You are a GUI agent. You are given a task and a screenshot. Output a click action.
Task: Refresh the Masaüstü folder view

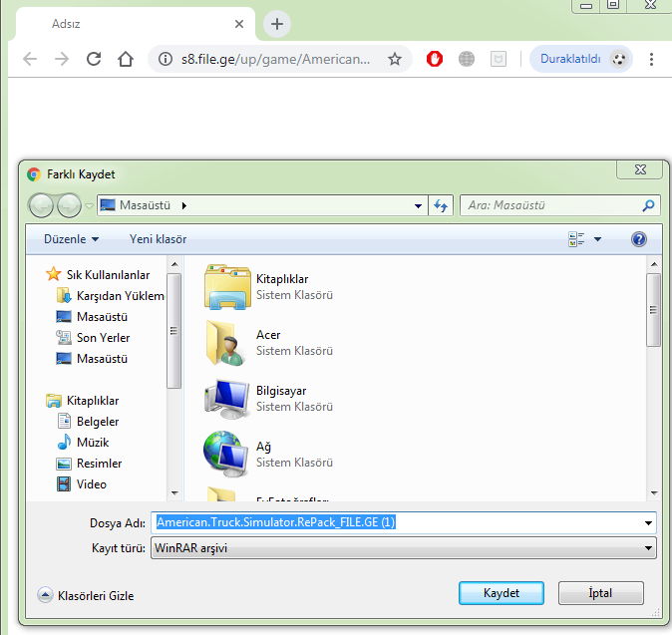440,206
